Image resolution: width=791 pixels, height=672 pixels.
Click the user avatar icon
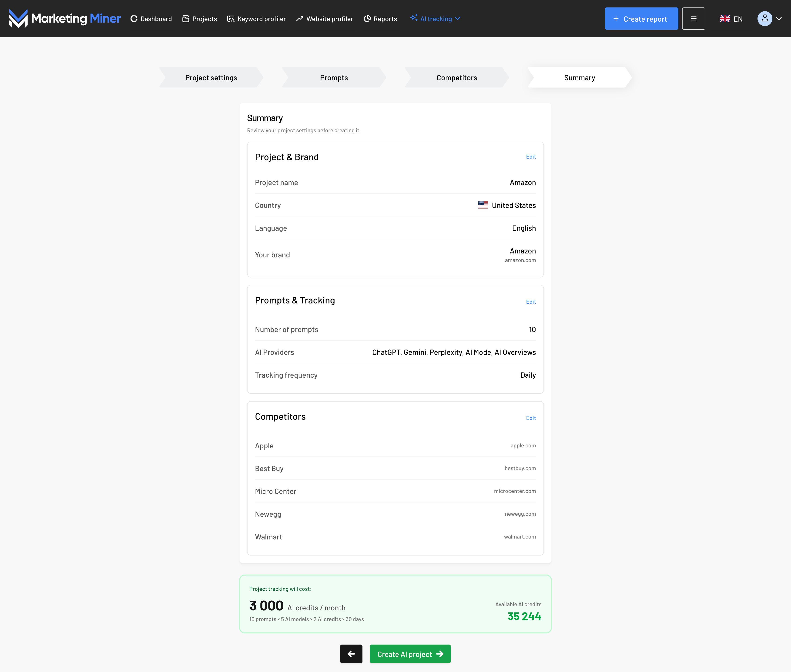click(x=764, y=19)
